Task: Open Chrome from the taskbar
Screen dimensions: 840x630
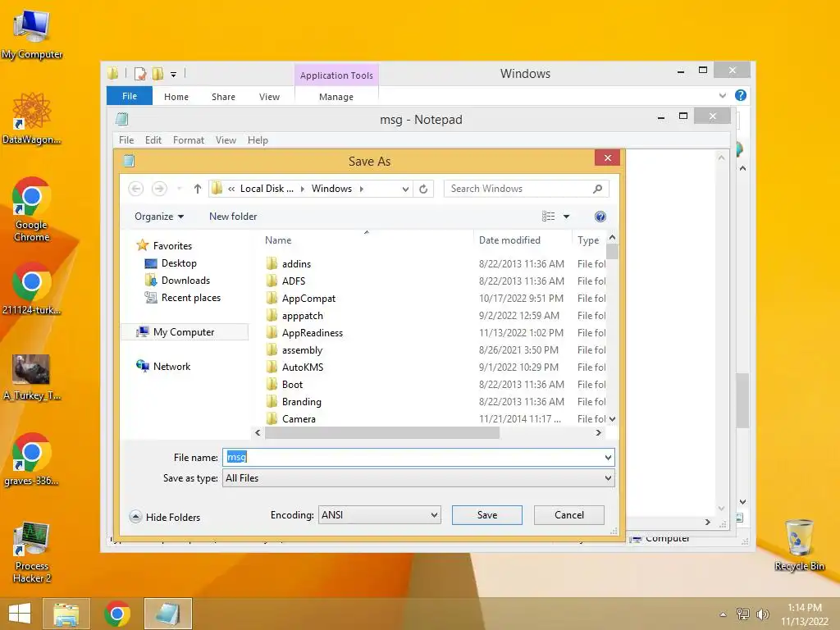Action: click(x=117, y=614)
